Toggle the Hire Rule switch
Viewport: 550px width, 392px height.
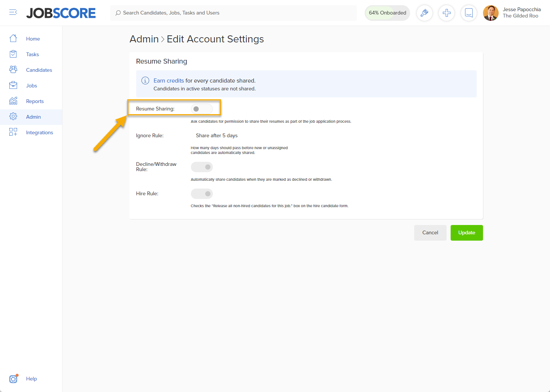202,194
